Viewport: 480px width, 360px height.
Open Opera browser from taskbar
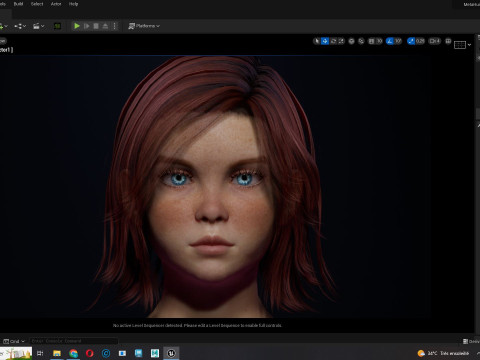pos(89,353)
